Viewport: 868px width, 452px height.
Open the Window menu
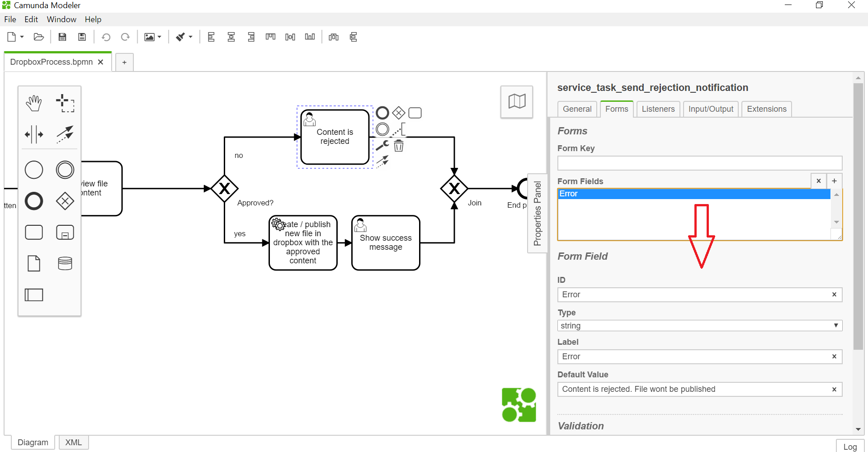(61, 19)
